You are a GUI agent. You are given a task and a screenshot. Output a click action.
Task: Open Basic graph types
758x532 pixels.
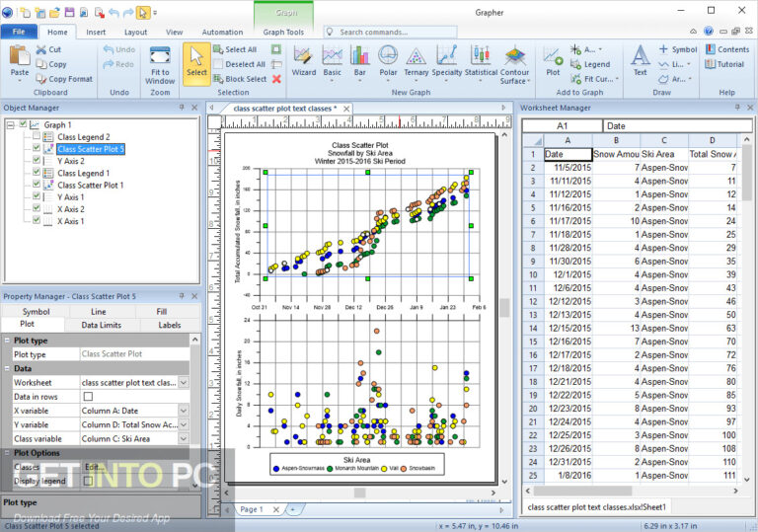pos(332,61)
